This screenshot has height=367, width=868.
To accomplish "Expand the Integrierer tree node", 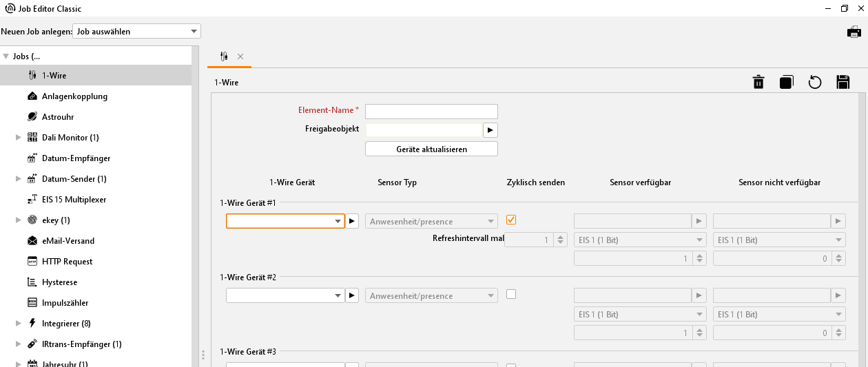I will (19, 324).
